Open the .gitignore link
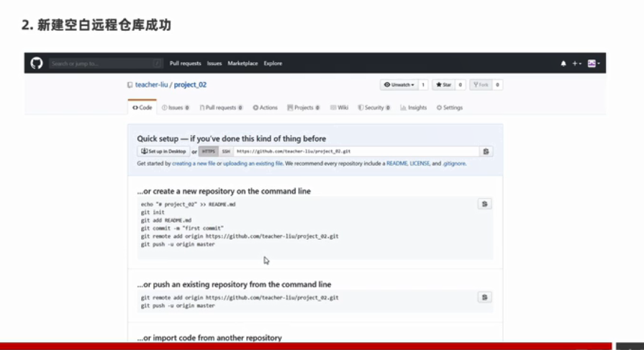The width and height of the screenshot is (644, 350). tap(454, 163)
